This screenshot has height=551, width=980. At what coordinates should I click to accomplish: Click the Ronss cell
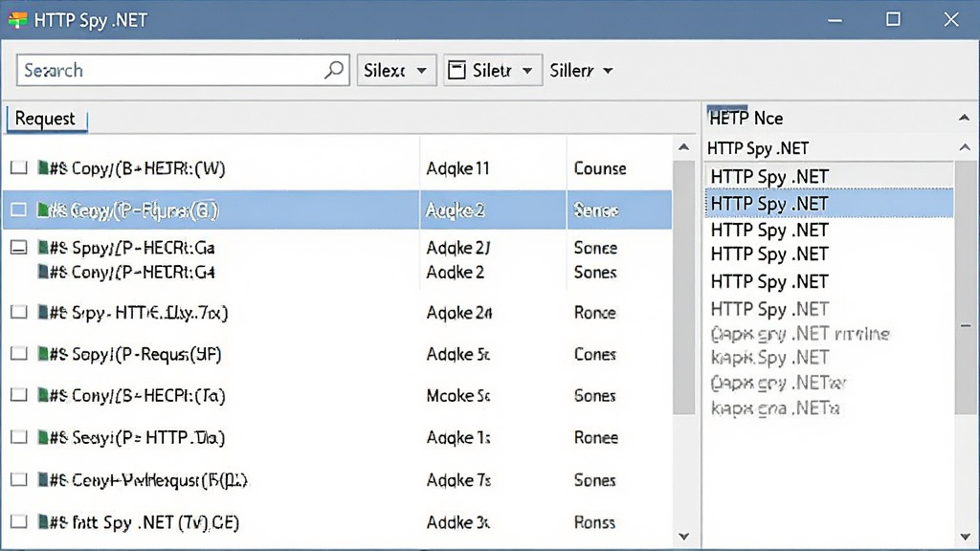tap(594, 521)
